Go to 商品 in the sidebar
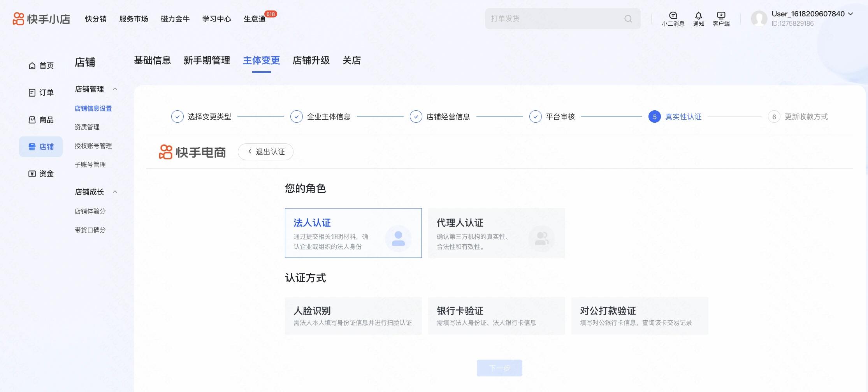Viewport: 868px width, 392px height. coord(41,120)
